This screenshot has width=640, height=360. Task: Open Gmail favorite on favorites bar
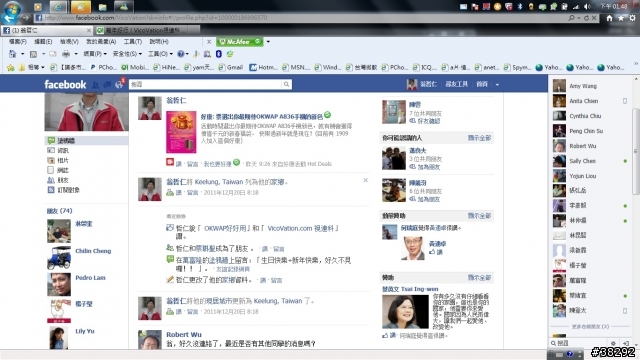tap(231, 67)
